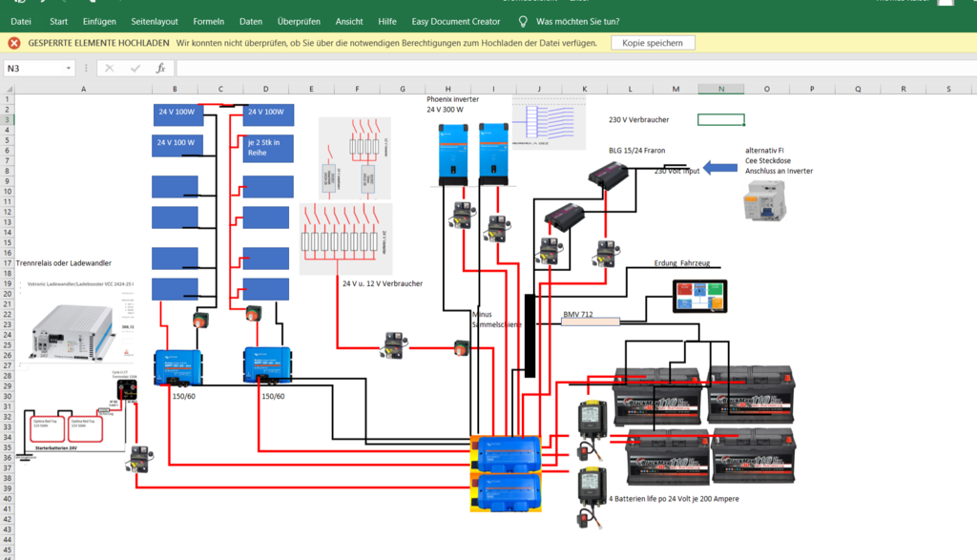Open the Überprüfen tab
The height and width of the screenshot is (560, 977).
tap(299, 21)
